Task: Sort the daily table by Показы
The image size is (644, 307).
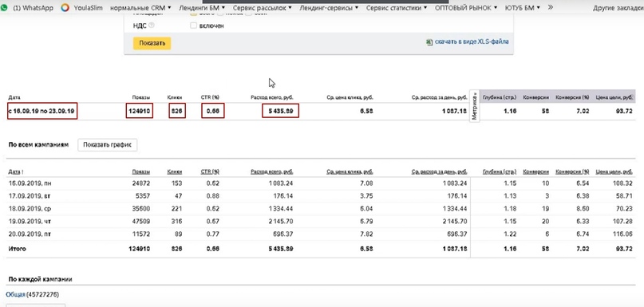Action: [x=141, y=172]
